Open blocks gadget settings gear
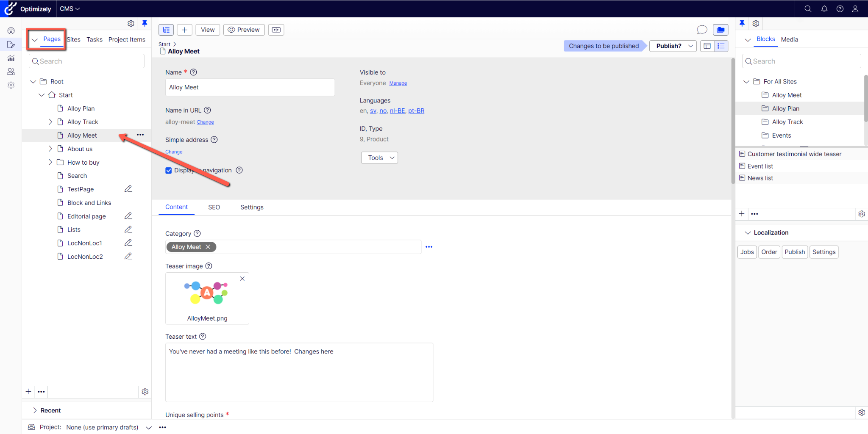The width and height of the screenshot is (868, 434). coord(862,214)
